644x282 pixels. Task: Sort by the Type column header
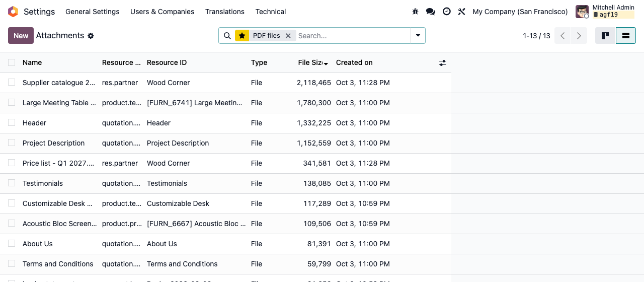(259, 62)
